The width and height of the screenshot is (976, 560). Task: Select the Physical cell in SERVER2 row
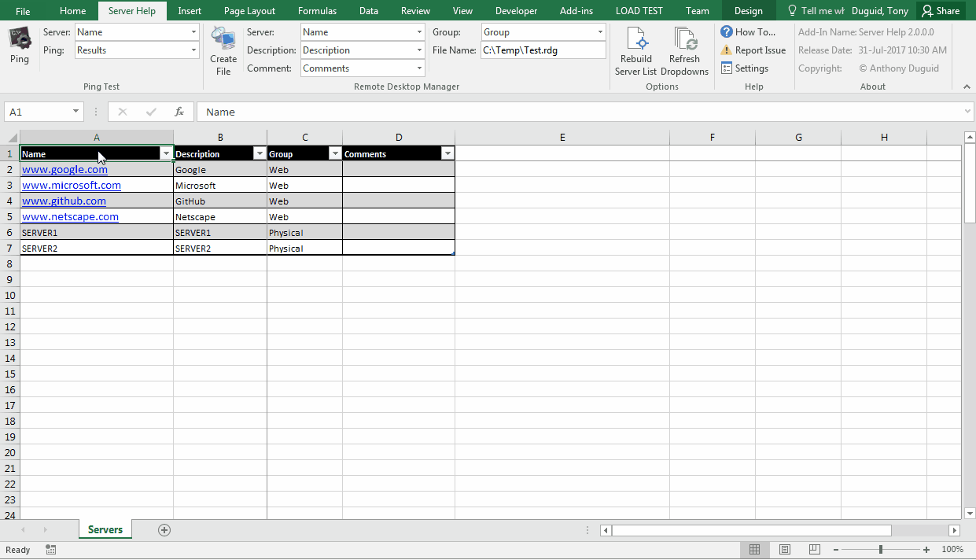(x=304, y=248)
